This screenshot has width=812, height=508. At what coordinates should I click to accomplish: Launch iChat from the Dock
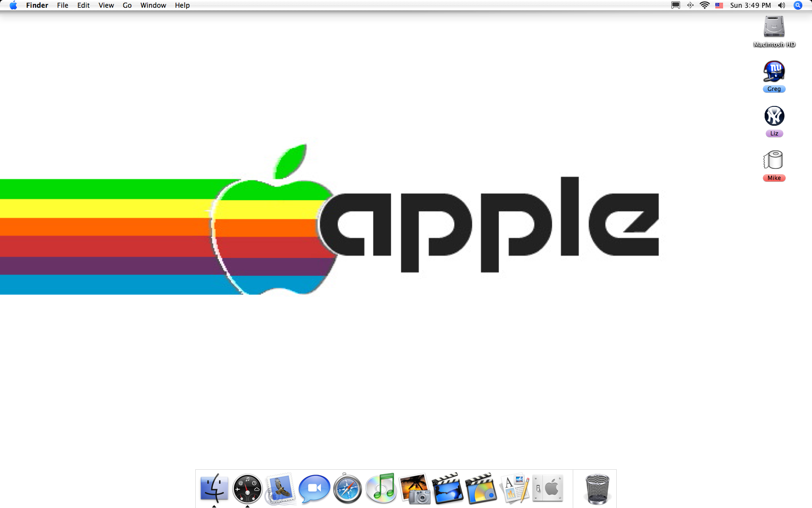[x=314, y=489]
